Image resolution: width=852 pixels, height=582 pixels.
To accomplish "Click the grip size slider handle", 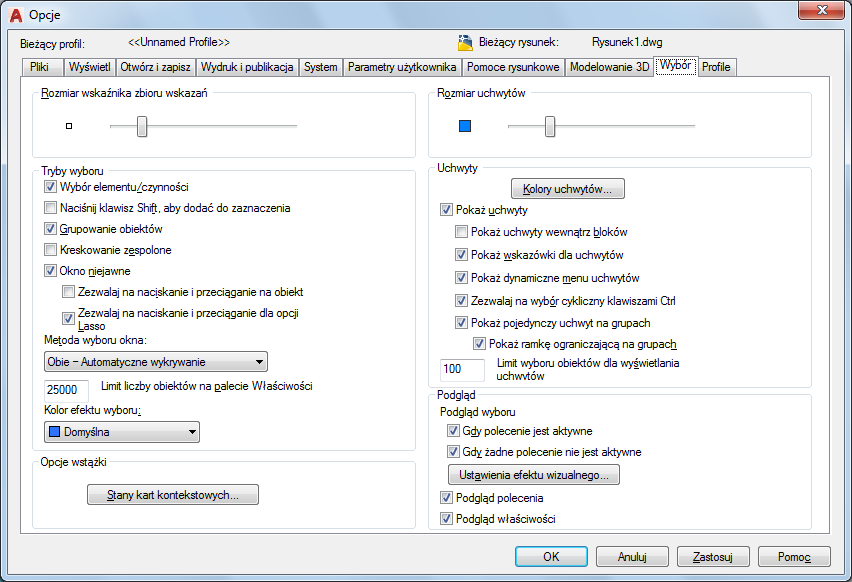I will point(549,126).
